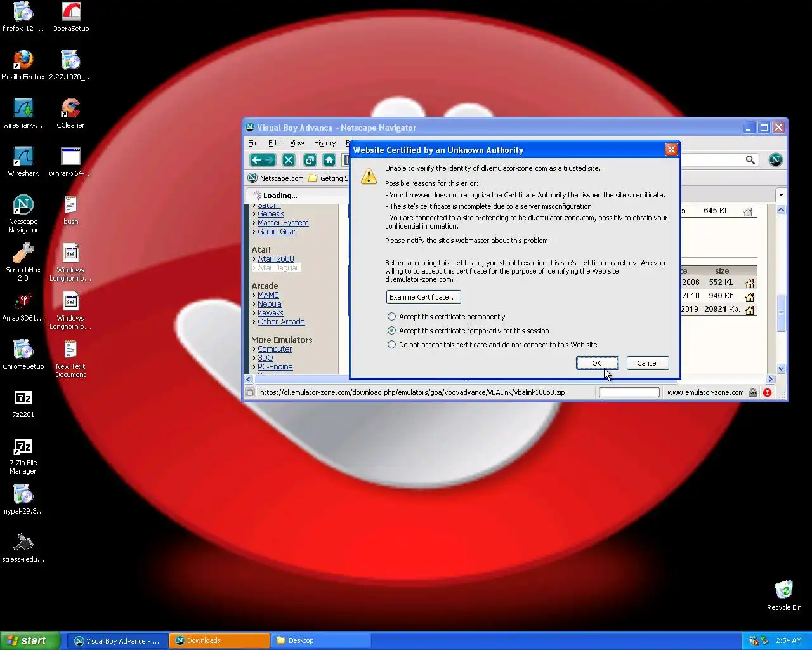The width and height of the screenshot is (812, 650).
Task: Stop the page loading with the X toolbar icon
Action: [288, 160]
